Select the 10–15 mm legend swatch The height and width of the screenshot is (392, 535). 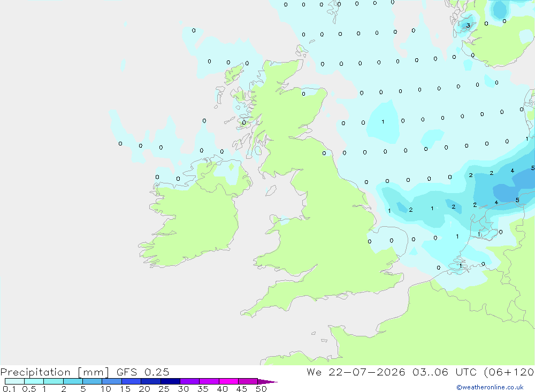[x=112, y=381]
